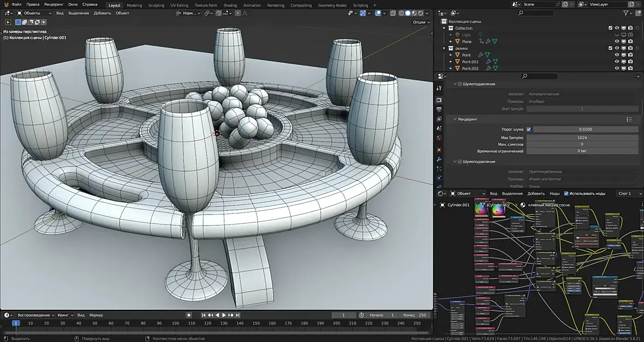This screenshot has width=644, height=342.
Task: Collapse the рюмки collection in outliner
Action: (x=445, y=48)
